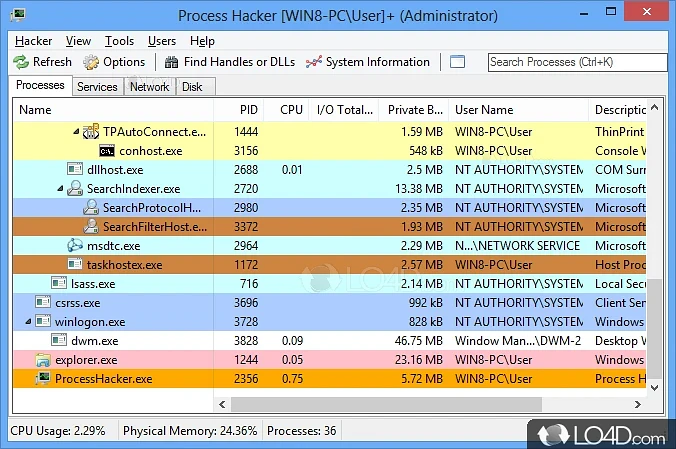Screen dimensions: 676x449
Task: Click the Search Processes input field
Action: [x=576, y=62]
